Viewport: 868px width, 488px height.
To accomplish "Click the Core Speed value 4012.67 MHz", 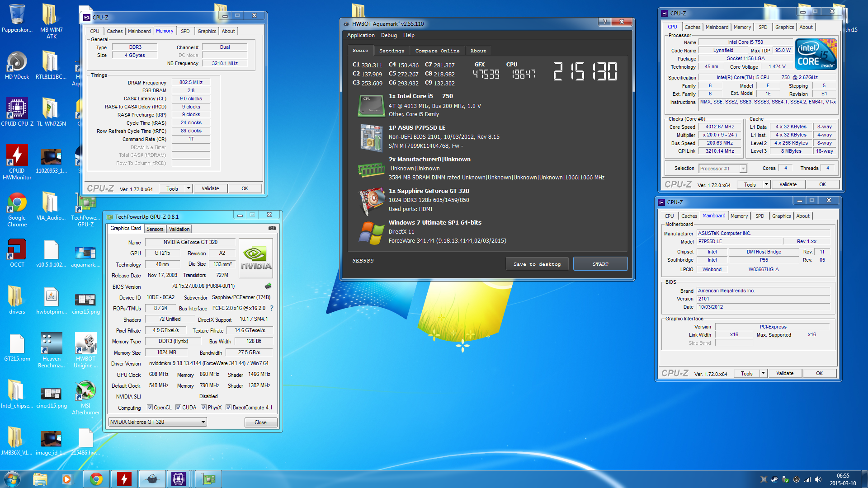I will (x=720, y=127).
